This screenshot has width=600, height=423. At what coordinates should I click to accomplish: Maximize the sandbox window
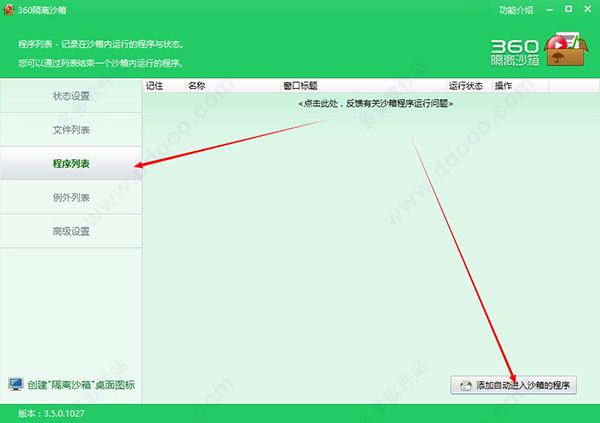(x=569, y=9)
